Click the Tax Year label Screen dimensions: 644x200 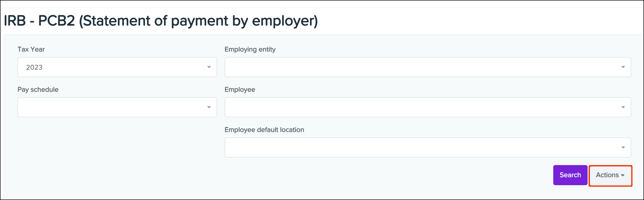pyautogui.click(x=31, y=49)
